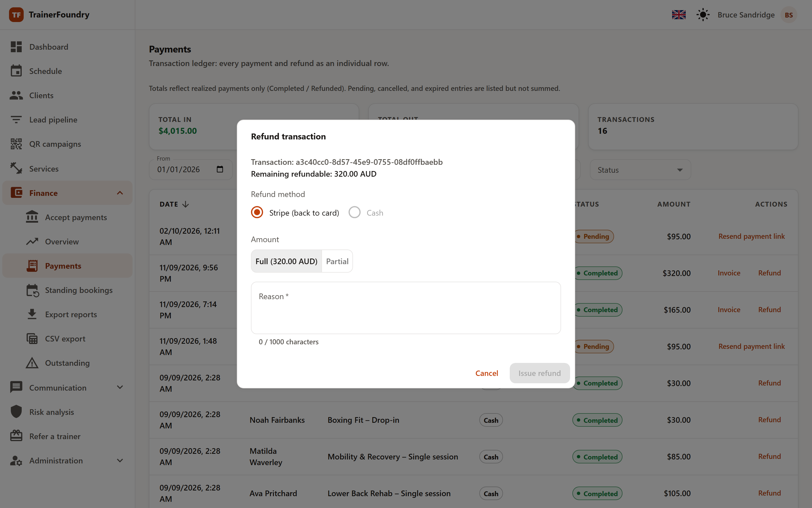This screenshot has width=812, height=508.
Task: Click the CSV export icon
Action: (x=32, y=339)
